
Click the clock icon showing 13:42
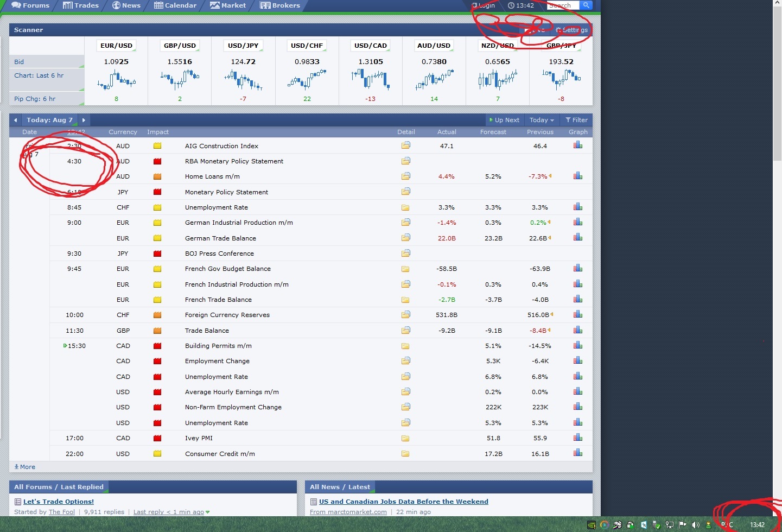(x=511, y=5)
